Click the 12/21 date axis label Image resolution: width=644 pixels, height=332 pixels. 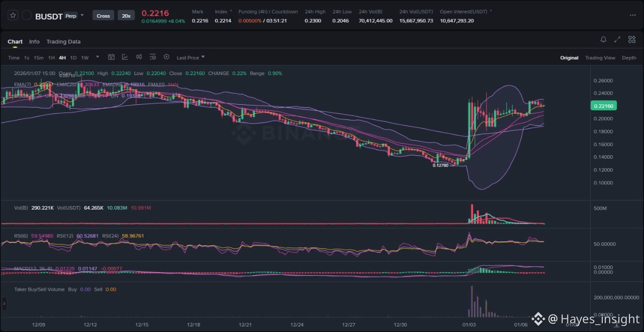[245, 325]
